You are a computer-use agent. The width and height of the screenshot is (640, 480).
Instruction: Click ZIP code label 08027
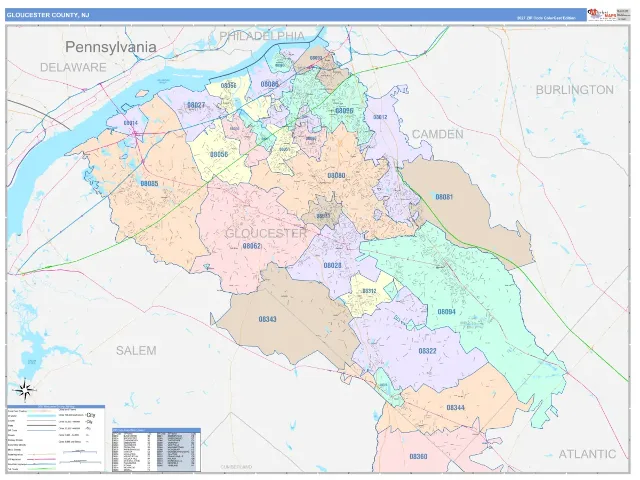point(196,105)
